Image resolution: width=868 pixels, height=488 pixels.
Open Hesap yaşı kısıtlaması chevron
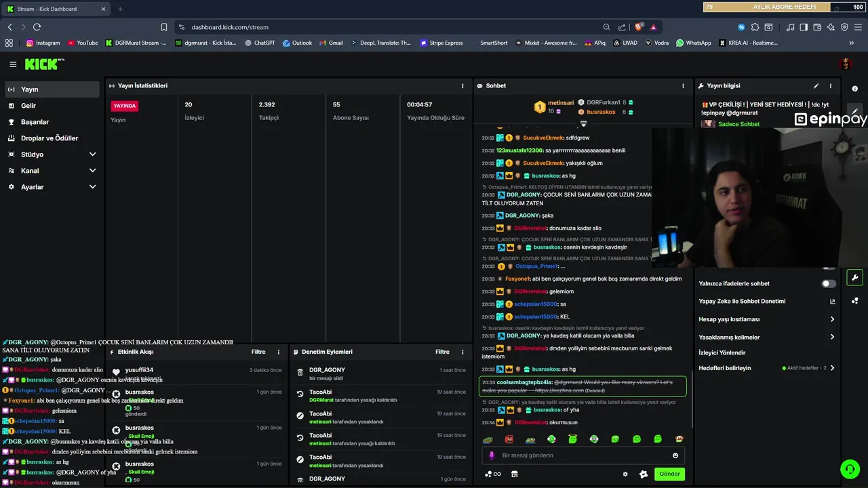(832, 319)
